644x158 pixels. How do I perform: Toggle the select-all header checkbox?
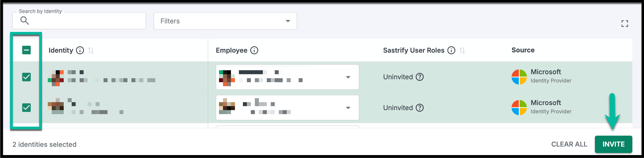coord(26,50)
